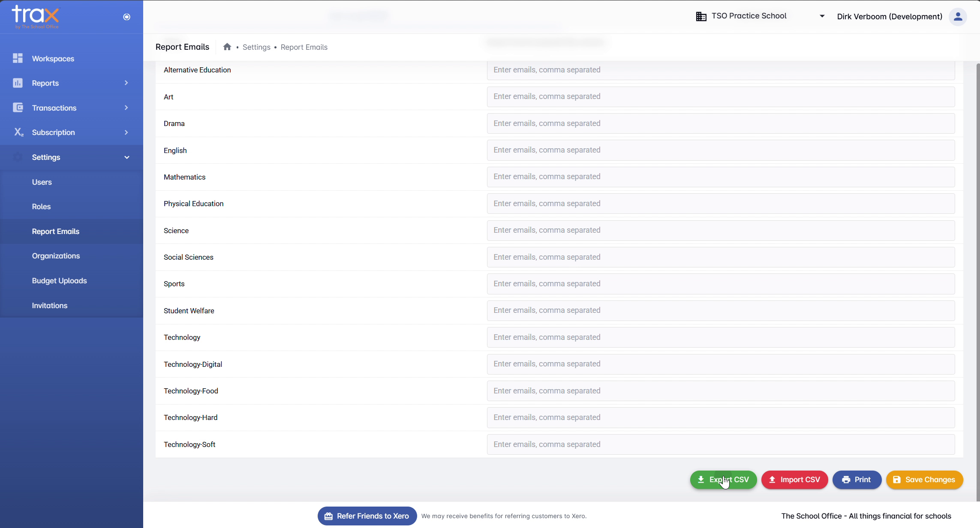
Task: Open the TSO Practice School dropdown arrow
Action: 822,16
